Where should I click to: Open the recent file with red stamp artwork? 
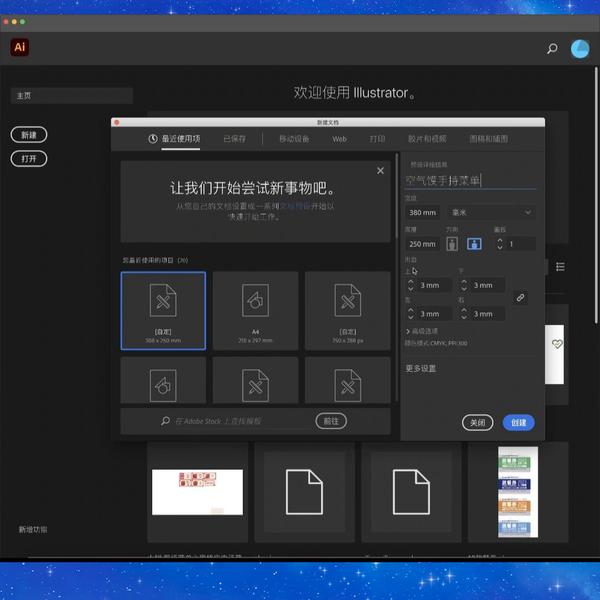coord(197,492)
